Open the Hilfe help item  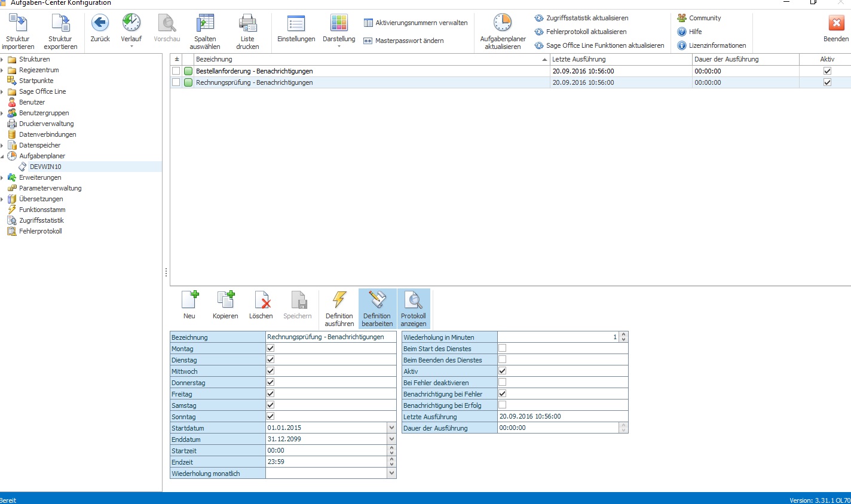690,32
